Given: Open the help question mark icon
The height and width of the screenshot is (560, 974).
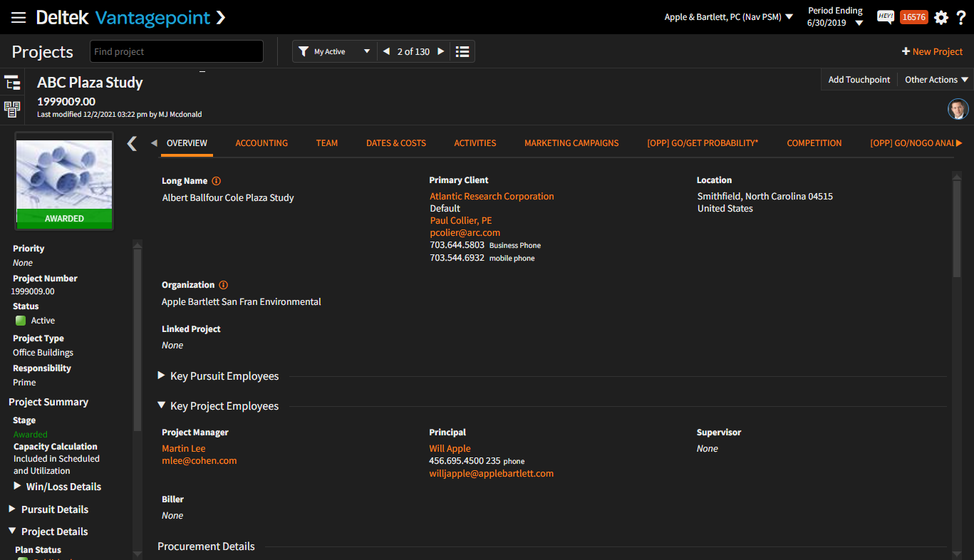Looking at the screenshot, I should click(961, 17).
